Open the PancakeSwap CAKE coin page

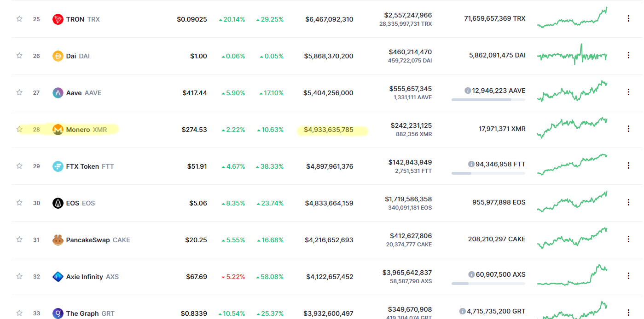click(x=98, y=240)
